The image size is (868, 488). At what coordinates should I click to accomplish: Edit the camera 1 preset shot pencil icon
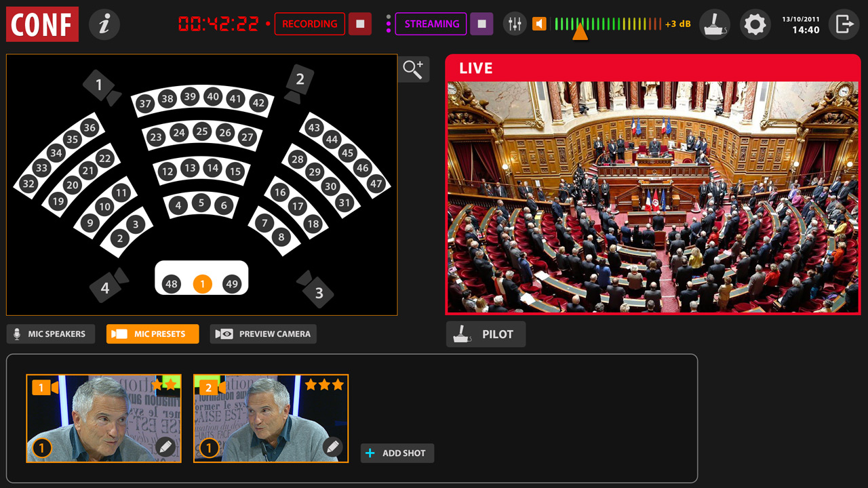pos(165,447)
